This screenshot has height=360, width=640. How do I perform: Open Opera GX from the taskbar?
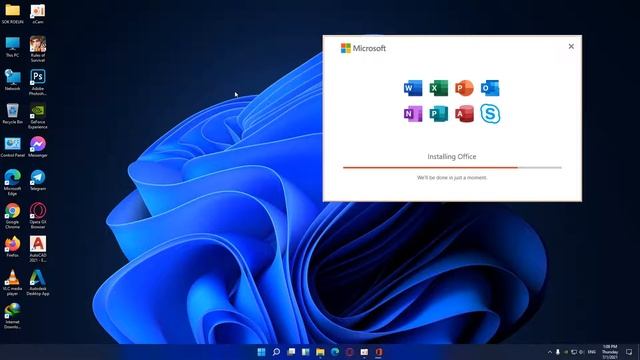(349, 352)
